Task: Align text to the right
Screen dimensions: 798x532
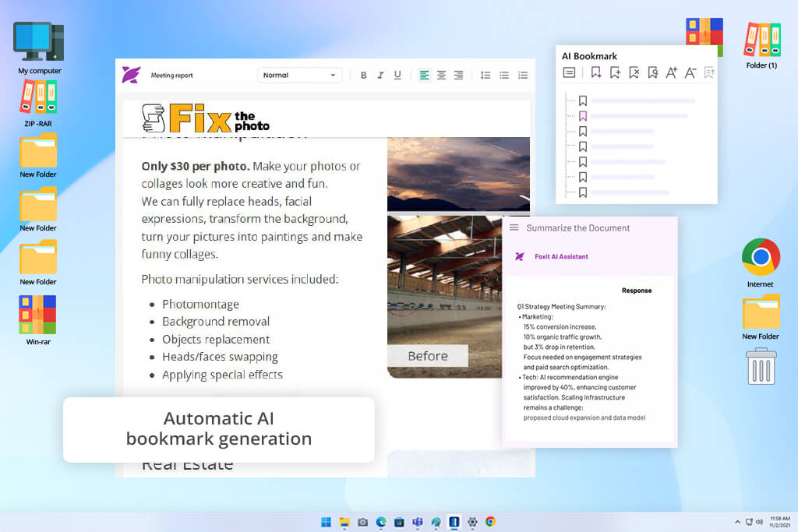Action: point(458,76)
